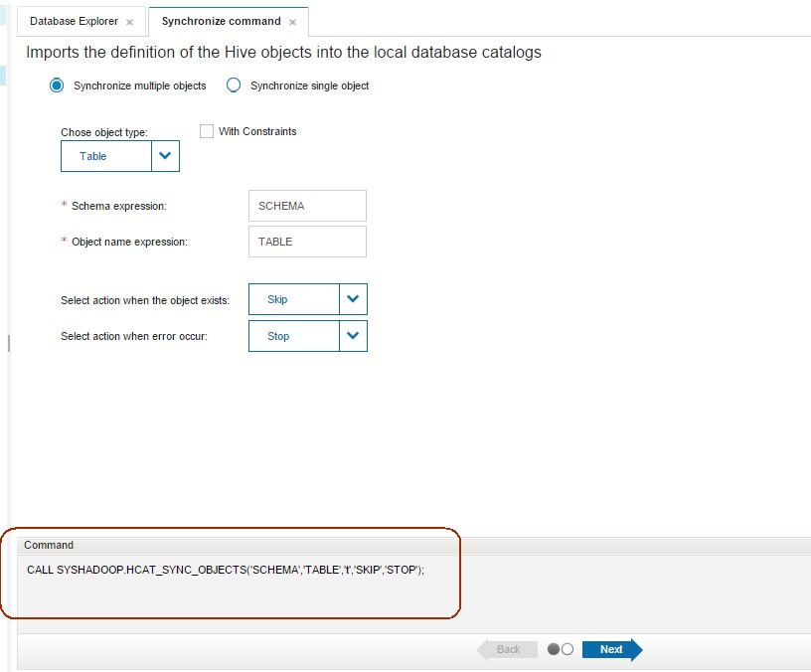
Task: Enable the With Constraints checkbox
Action: click(207, 131)
